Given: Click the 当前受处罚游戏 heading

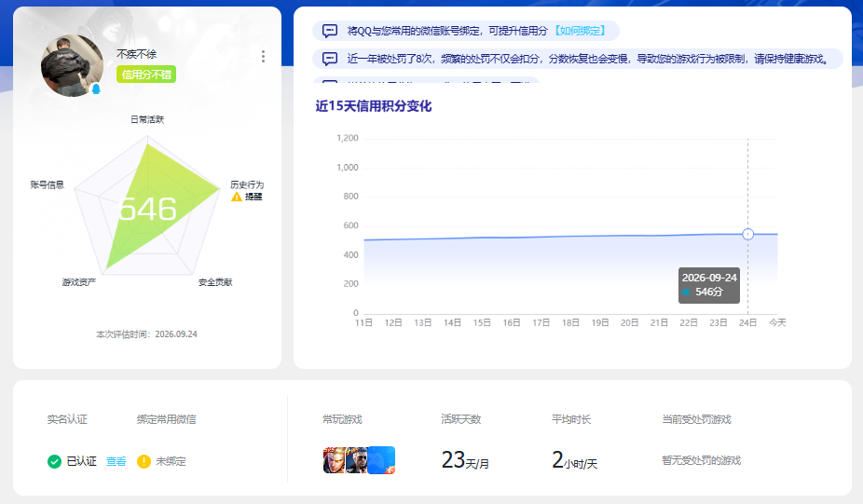Looking at the screenshot, I should (696, 419).
